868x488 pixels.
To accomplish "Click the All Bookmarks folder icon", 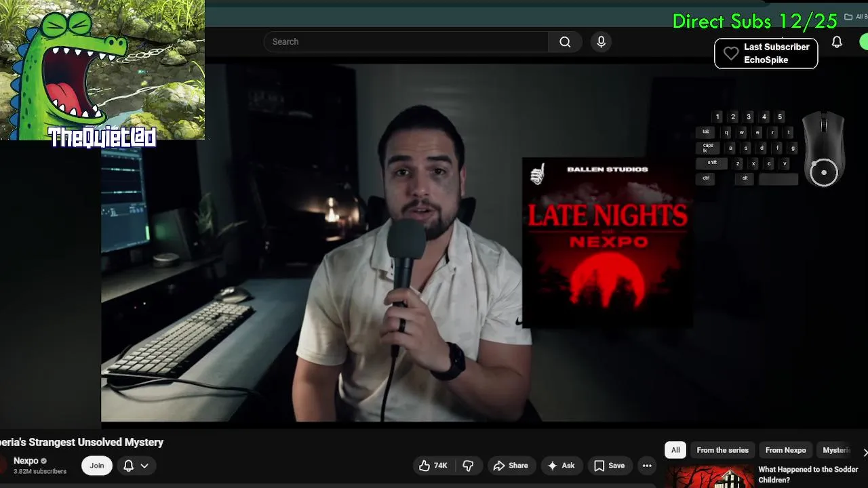I will click(x=848, y=17).
